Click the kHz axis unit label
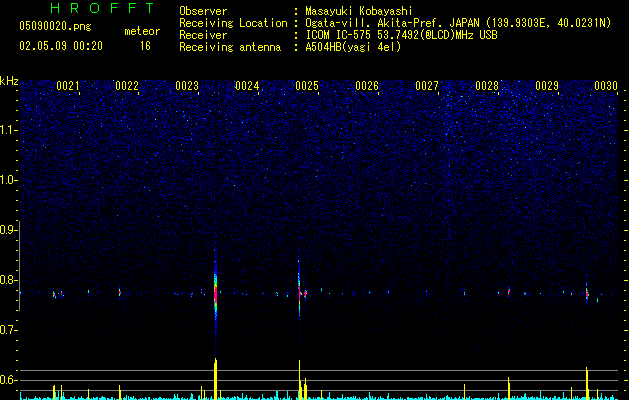This screenshot has height=400, width=629. pos(9,81)
